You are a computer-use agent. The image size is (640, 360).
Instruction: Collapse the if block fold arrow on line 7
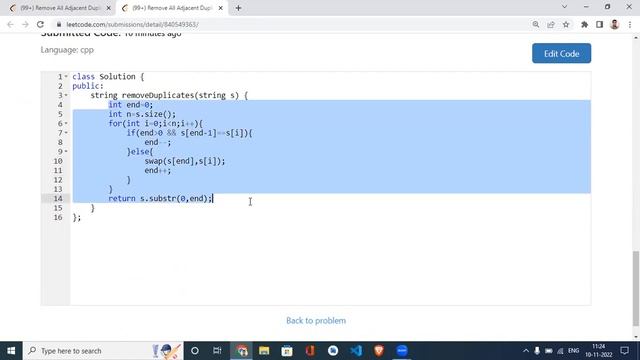pyautogui.click(x=66, y=133)
